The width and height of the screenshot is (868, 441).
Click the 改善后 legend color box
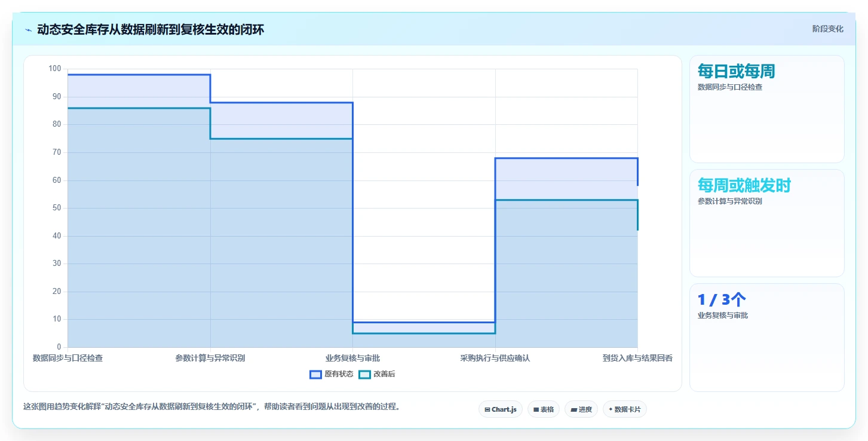(364, 374)
